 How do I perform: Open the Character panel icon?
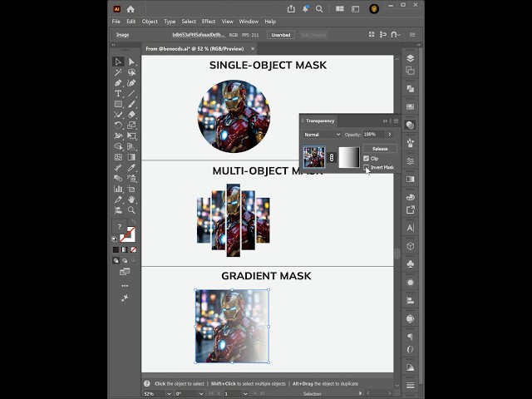pos(410,228)
